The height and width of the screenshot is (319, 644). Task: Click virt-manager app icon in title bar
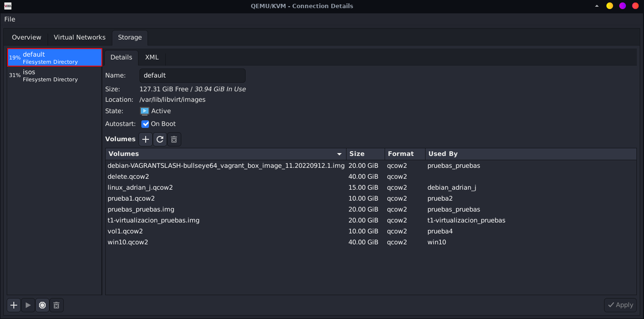point(8,6)
